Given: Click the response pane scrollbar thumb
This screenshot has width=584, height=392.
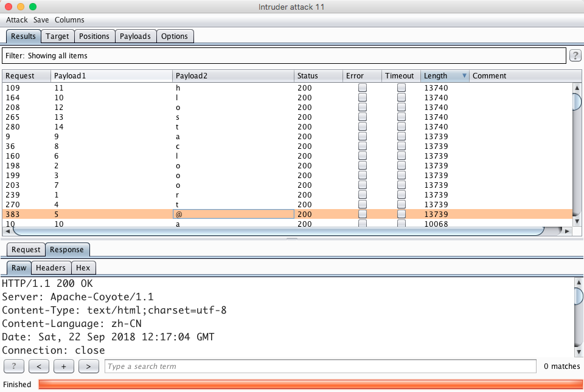Looking at the screenshot, I should 579,296.
